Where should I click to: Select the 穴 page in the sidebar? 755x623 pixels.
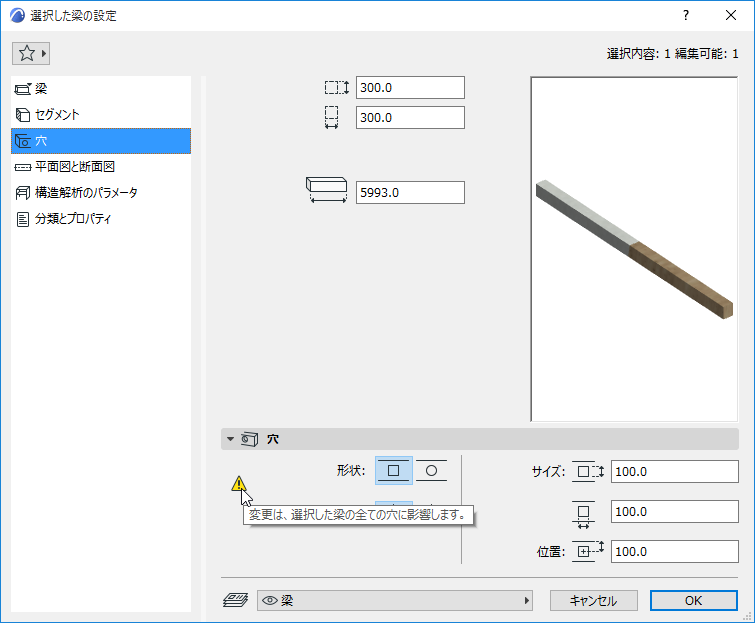coord(101,141)
